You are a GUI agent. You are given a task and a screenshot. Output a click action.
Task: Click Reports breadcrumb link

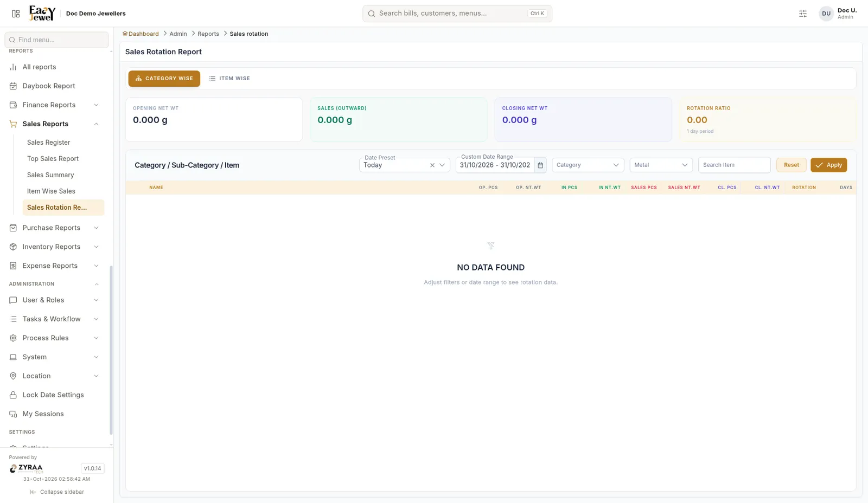click(x=208, y=34)
